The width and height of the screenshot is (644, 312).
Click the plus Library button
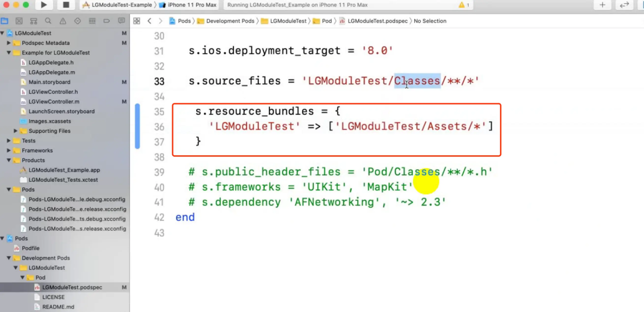pyautogui.click(x=602, y=5)
